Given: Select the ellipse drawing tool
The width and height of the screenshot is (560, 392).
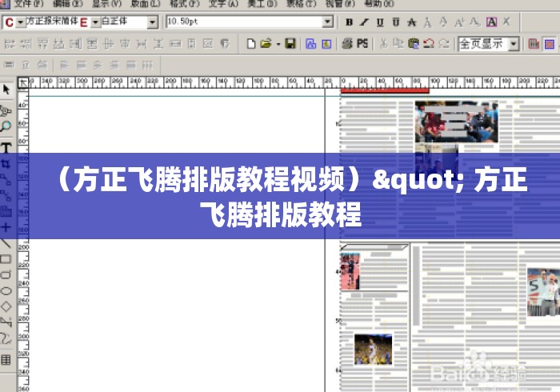Looking at the screenshot, I should [x=6, y=290].
